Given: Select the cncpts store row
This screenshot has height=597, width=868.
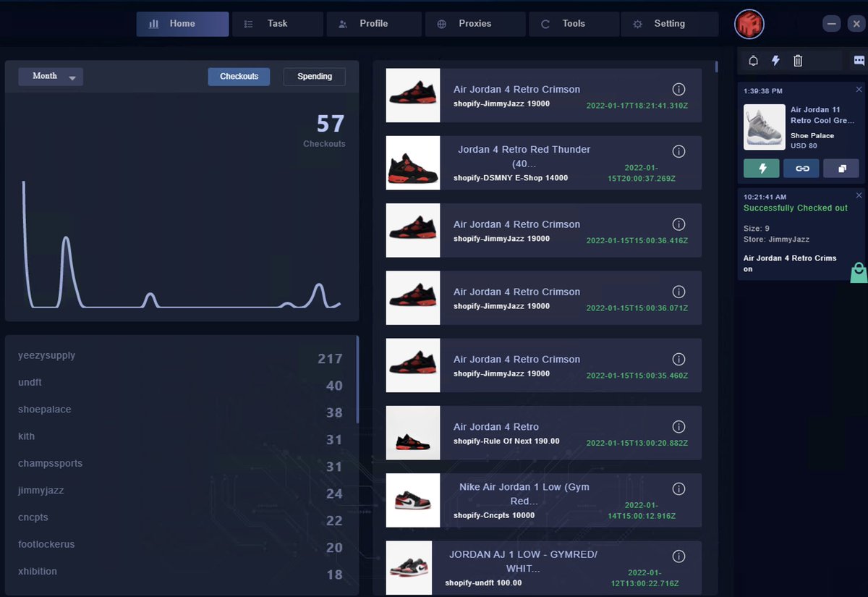Looking at the screenshot, I should tap(181, 518).
